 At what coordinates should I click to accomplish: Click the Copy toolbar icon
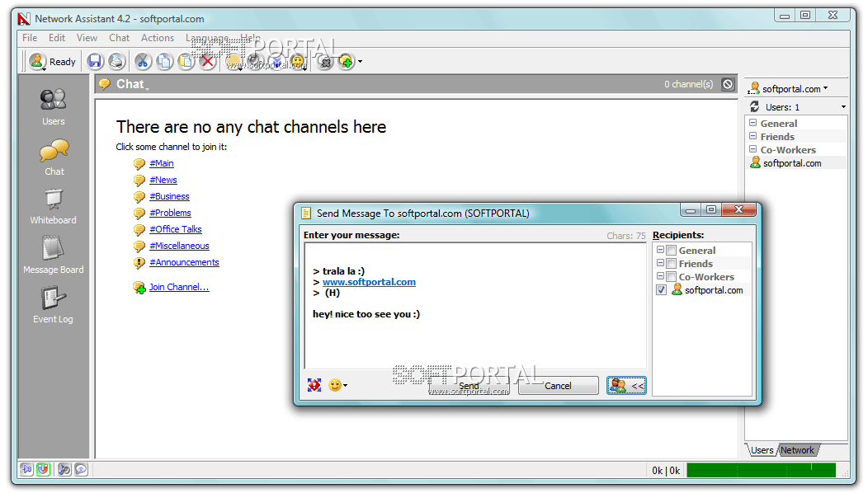pyautogui.click(x=164, y=61)
